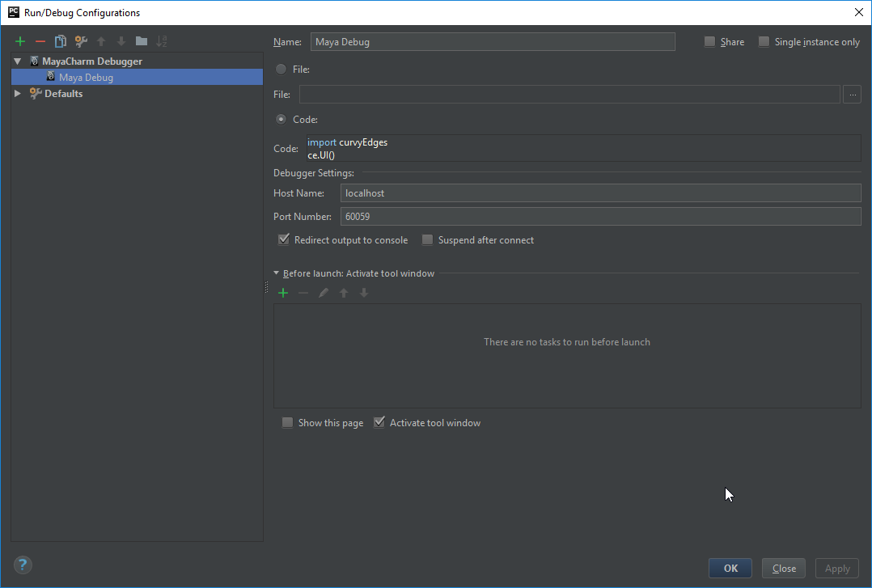Image resolution: width=872 pixels, height=588 pixels.
Task: Expand the Defaults tree item
Action: [x=17, y=93]
